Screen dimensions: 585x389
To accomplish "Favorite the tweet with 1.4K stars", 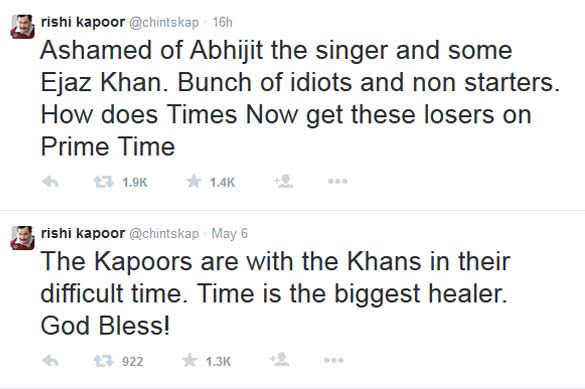I will pos(194,182).
